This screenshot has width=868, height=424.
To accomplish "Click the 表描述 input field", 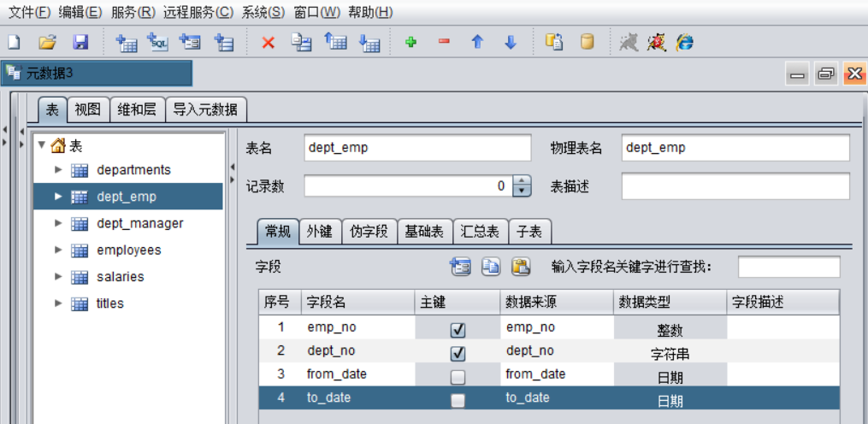I will pyautogui.click(x=735, y=186).
